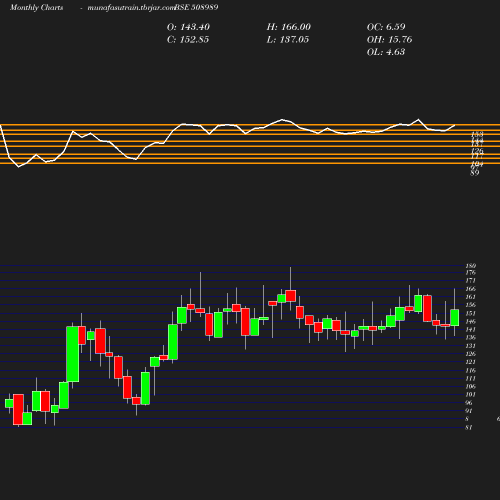Image resolution: width=500 pixels, height=500 pixels.
Task: Click the "Monthly Charts" title text
Action: (36, 7)
